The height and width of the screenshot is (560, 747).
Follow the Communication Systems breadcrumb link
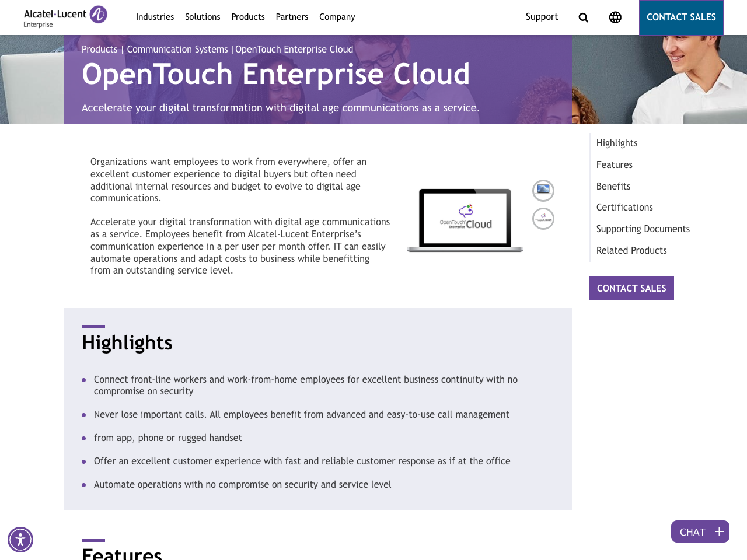pyautogui.click(x=177, y=50)
